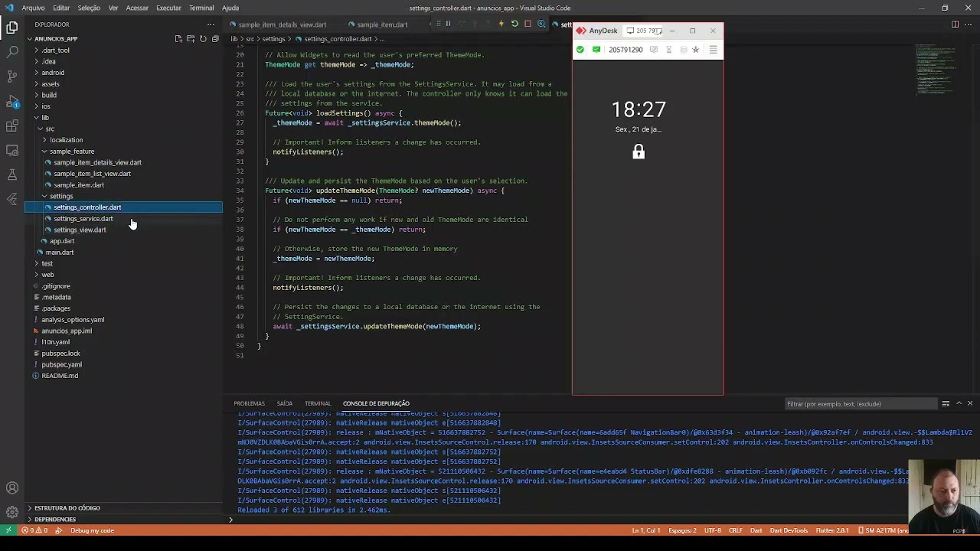The image size is (980, 551).
Task: Click the UTF-8 encoding status item
Action: [712, 530]
